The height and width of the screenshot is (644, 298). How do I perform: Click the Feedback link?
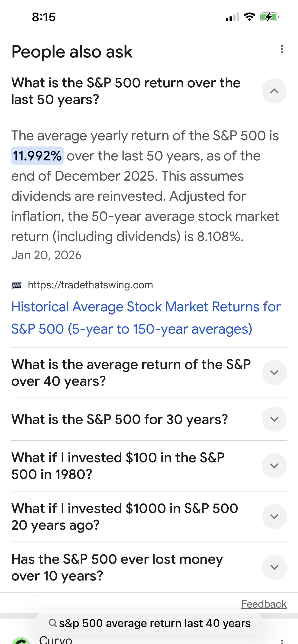263,604
